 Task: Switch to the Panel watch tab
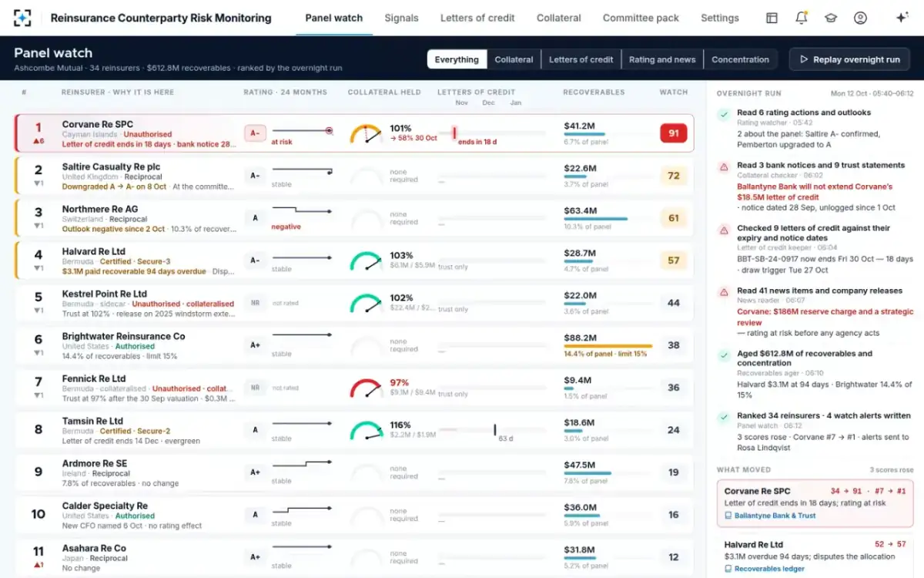[x=334, y=18]
